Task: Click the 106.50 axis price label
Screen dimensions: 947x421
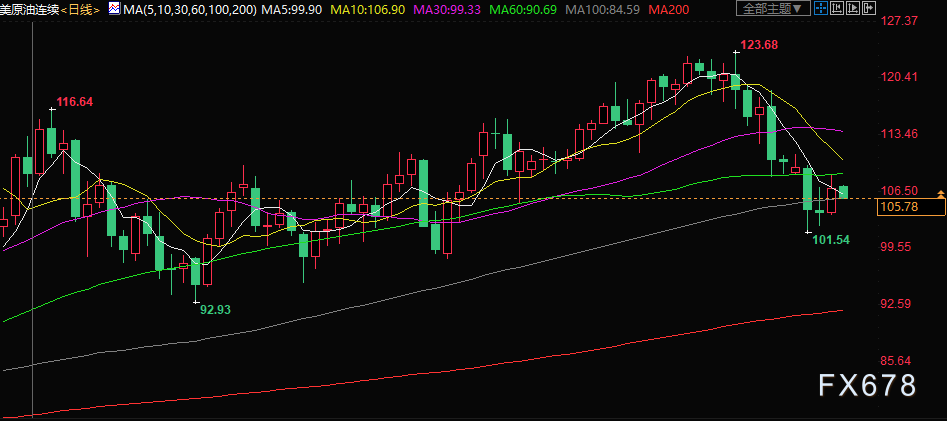Action: (900, 190)
